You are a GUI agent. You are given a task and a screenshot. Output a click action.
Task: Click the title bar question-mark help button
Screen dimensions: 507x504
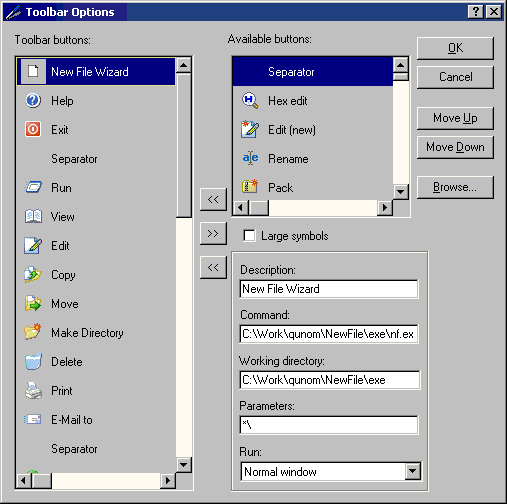476,12
